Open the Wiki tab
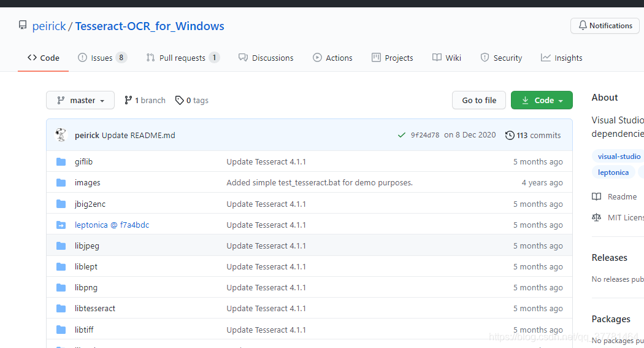This screenshot has width=644, height=348. coord(447,58)
